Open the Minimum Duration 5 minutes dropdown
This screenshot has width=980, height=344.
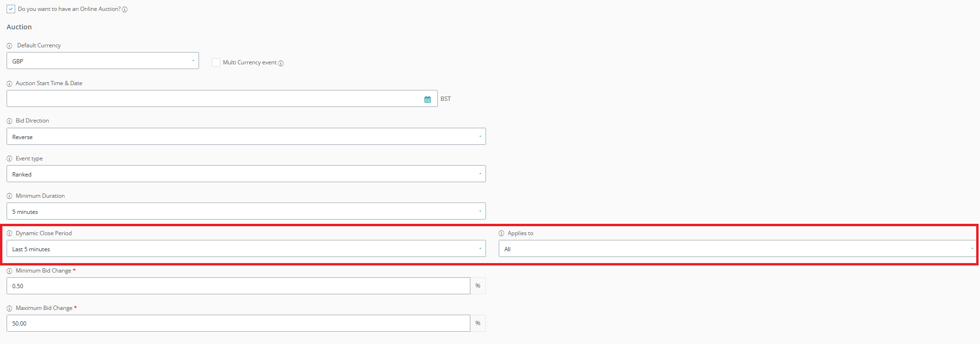(246, 211)
